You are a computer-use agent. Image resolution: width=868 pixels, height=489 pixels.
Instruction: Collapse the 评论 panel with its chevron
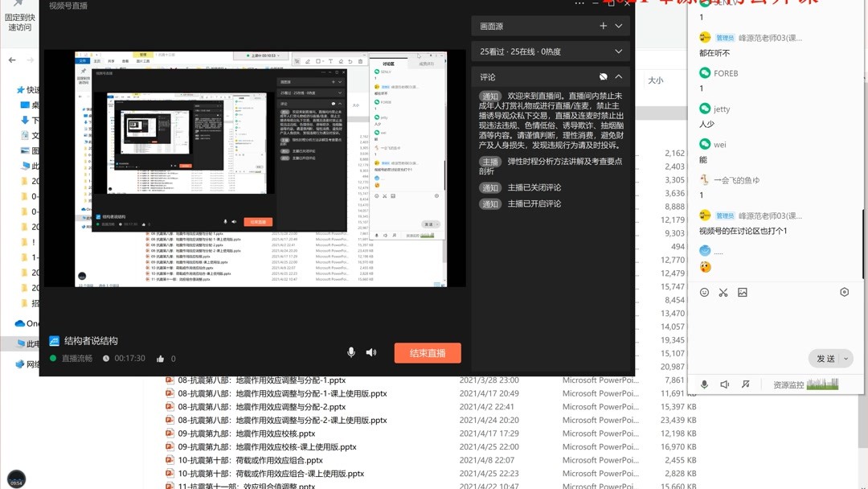[618, 76]
